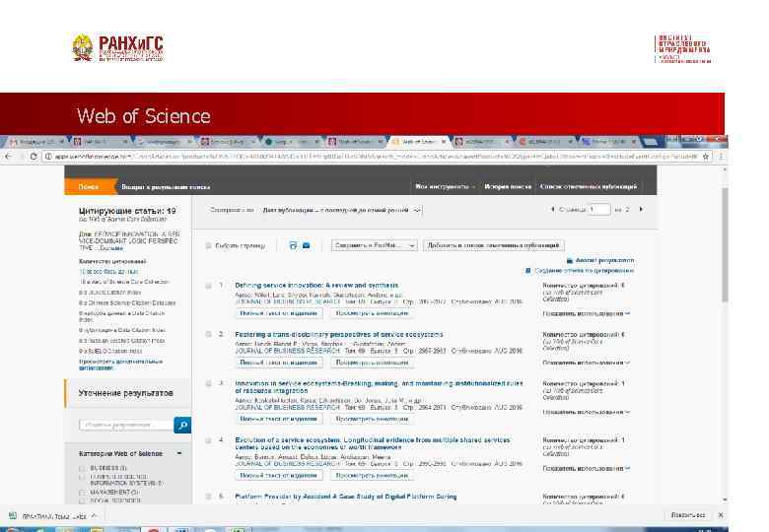Bookmark the page using the star icon

[x=705, y=157]
